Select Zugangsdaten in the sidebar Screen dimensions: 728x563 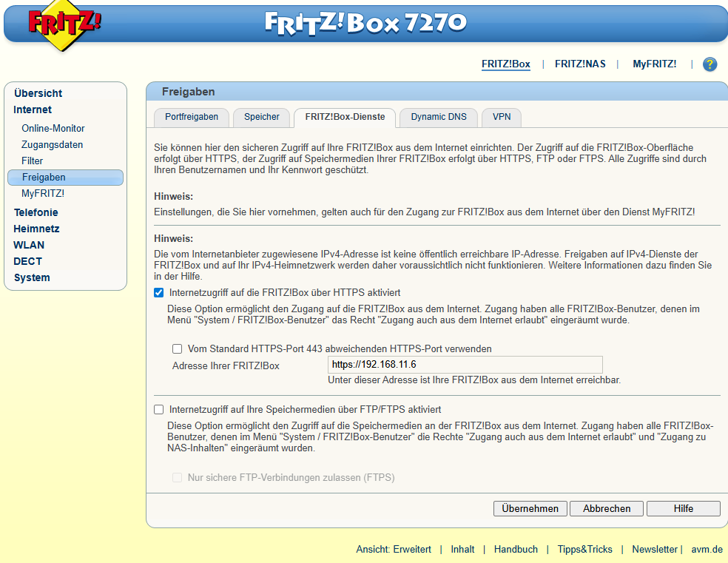click(x=52, y=144)
